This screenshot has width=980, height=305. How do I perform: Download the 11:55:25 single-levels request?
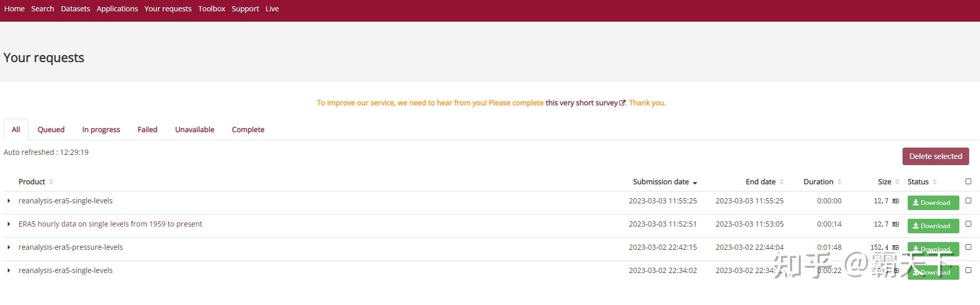click(933, 203)
